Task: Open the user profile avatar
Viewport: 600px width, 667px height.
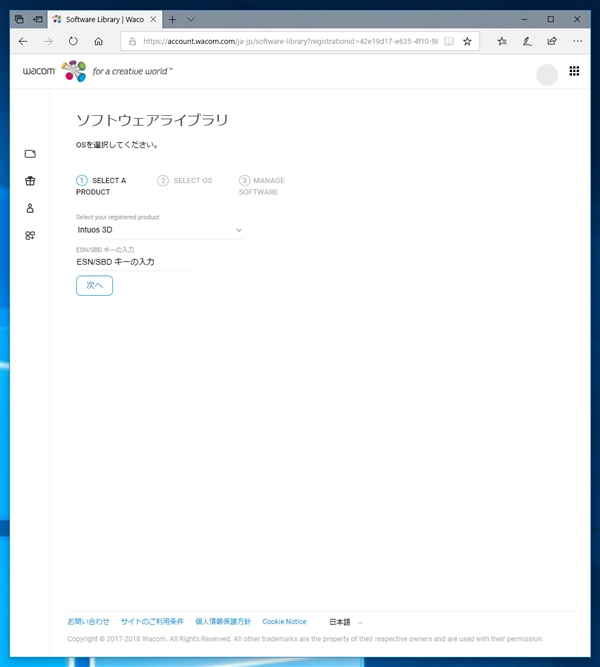Action: point(547,75)
